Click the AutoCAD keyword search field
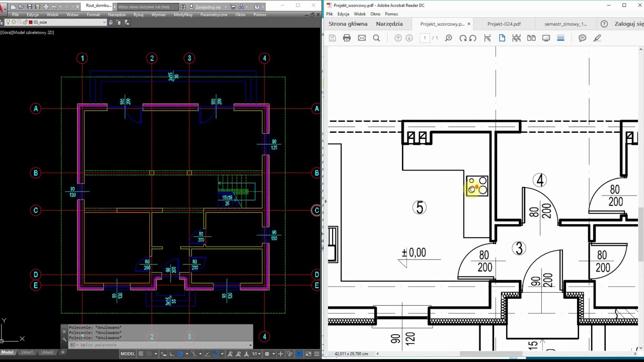 pyautogui.click(x=147, y=7)
